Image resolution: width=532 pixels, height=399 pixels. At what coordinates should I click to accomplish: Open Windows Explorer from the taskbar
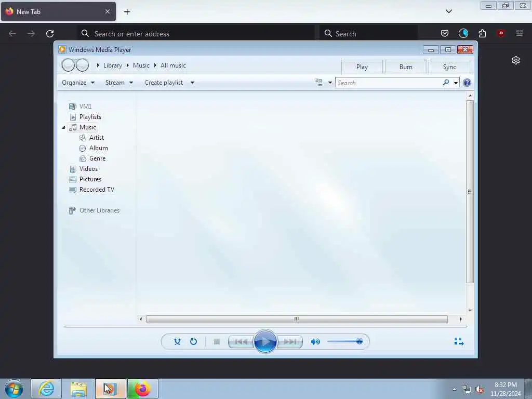coord(78,389)
